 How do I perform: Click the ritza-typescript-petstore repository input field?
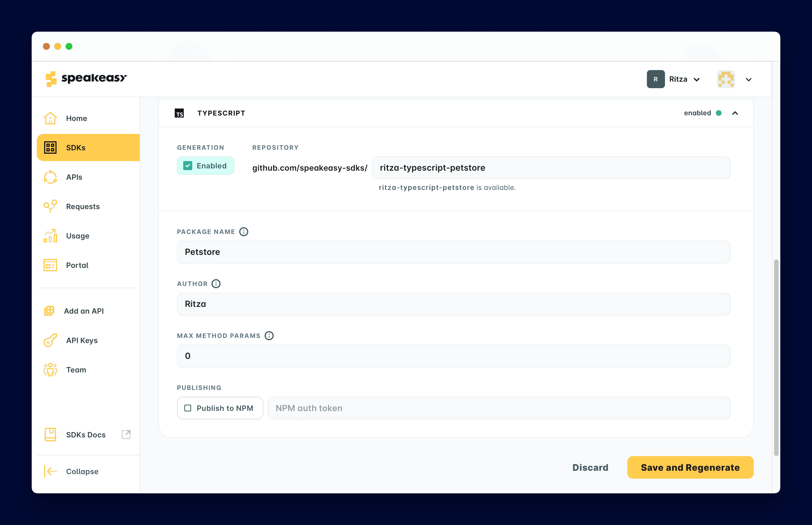tap(551, 167)
